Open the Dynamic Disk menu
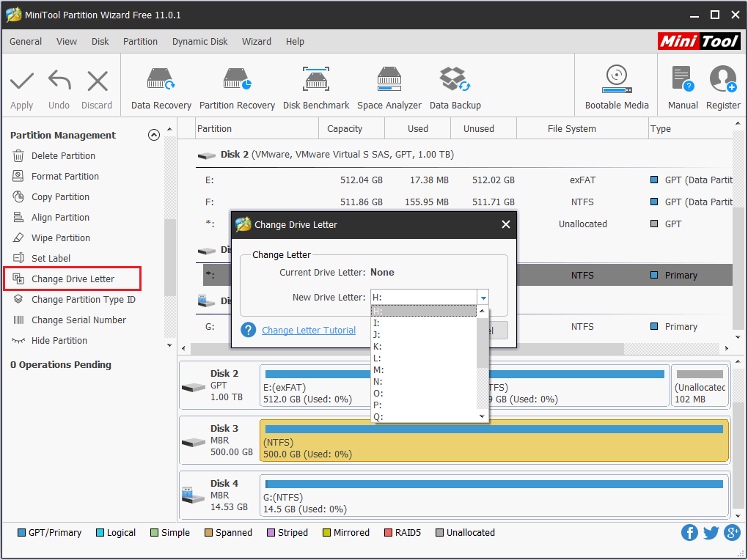 pos(200,42)
